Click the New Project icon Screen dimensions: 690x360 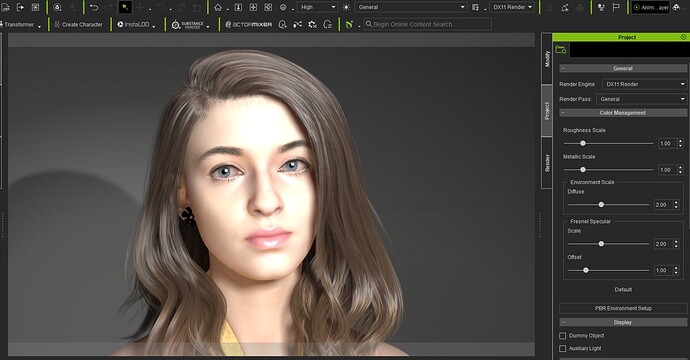pos(5,7)
